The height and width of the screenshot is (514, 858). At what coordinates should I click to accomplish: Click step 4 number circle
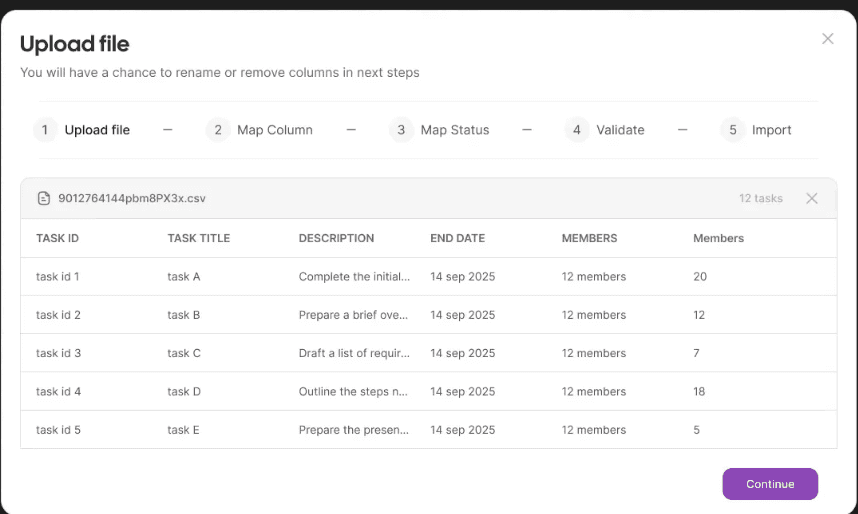coord(577,130)
